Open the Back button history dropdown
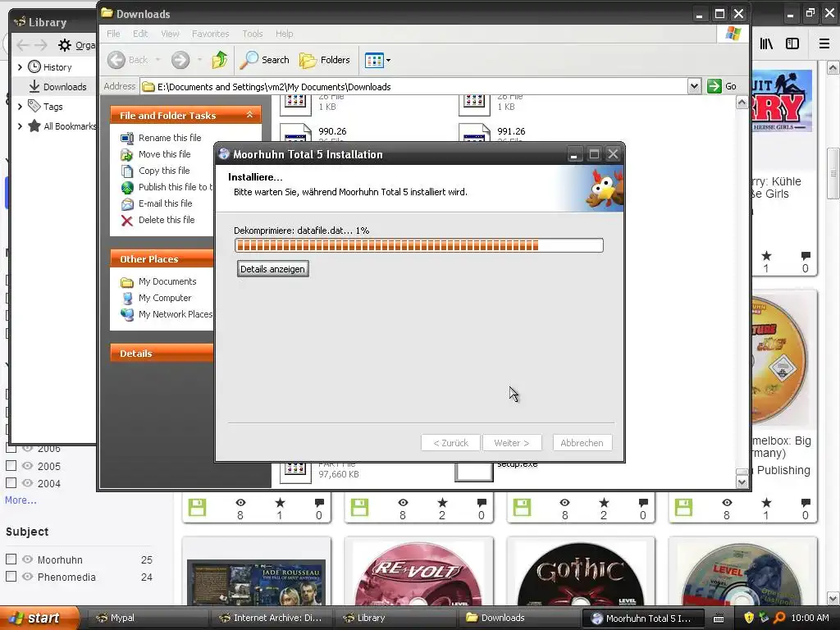 coord(157,60)
